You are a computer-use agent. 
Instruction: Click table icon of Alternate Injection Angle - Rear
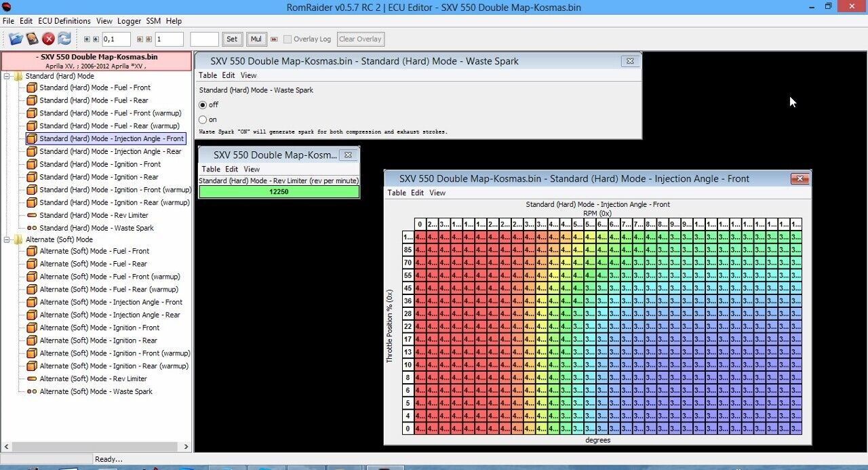32,315
